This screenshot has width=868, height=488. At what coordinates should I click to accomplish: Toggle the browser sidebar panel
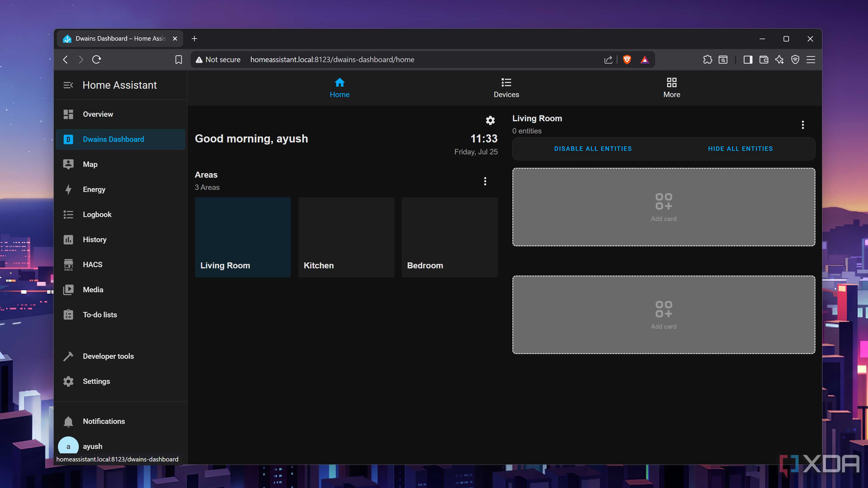point(748,60)
